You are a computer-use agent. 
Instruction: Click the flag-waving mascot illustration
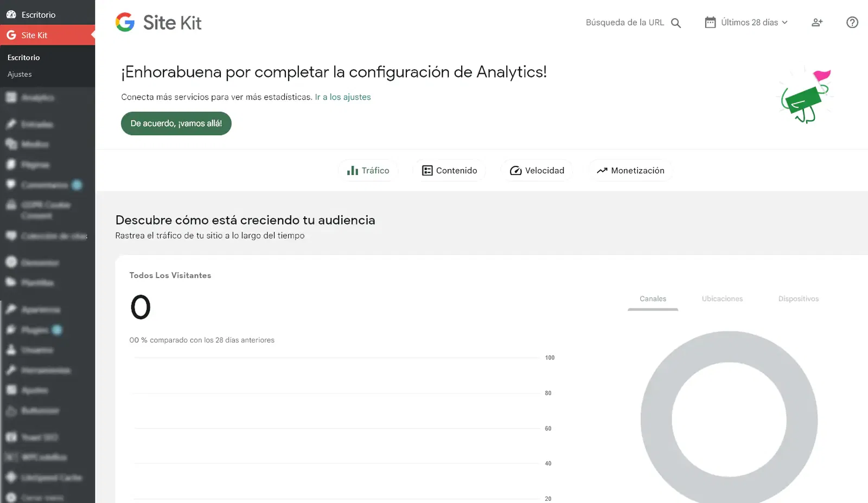coord(806,95)
